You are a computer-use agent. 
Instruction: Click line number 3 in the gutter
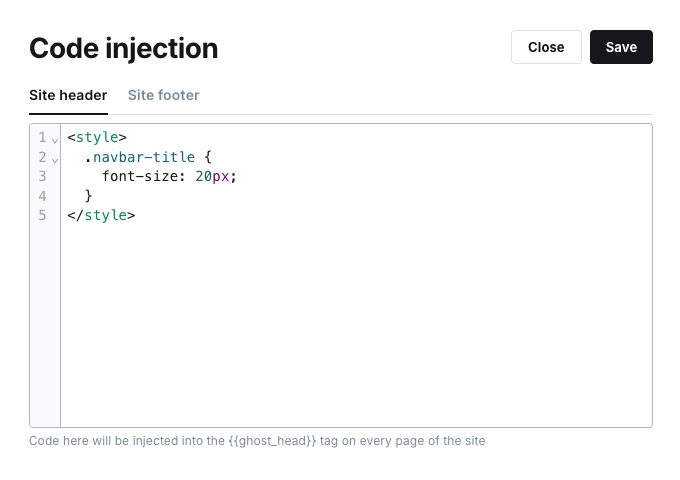(x=43, y=176)
